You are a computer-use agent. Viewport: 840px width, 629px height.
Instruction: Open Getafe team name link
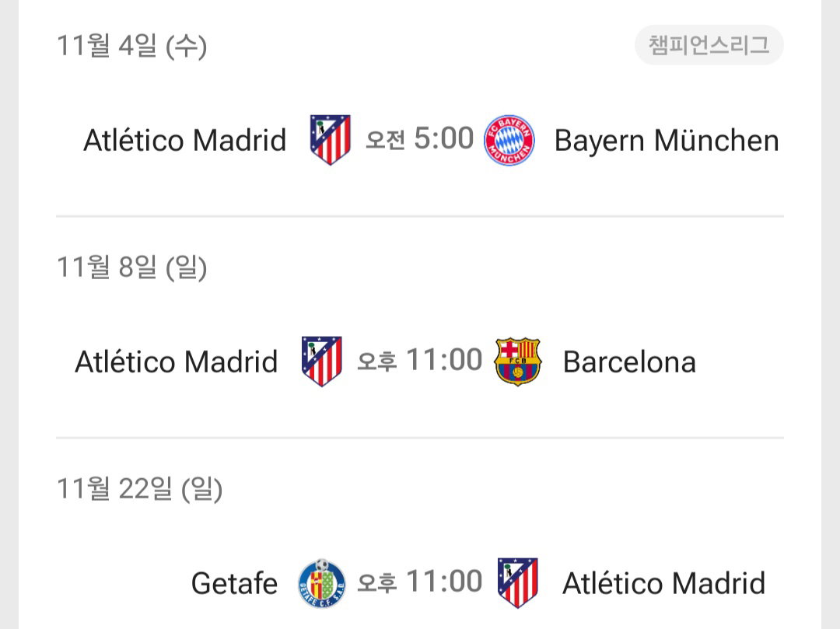click(x=235, y=583)
